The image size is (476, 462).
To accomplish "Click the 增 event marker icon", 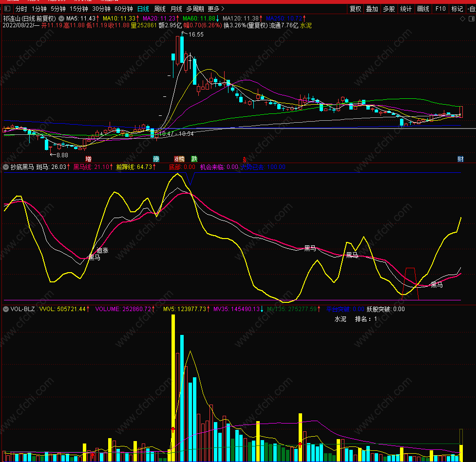I will click(x=88, y=159).
